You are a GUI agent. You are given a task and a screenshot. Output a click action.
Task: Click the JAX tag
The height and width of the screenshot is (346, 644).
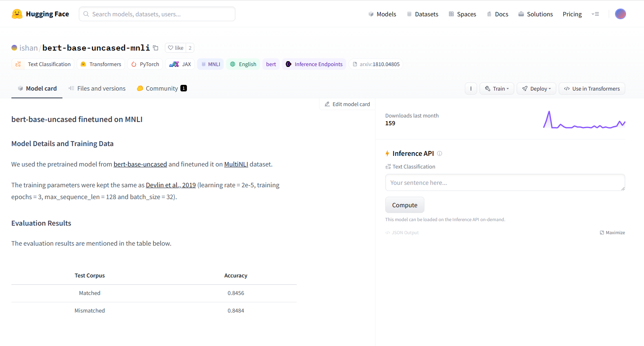(x=180, y=64)
